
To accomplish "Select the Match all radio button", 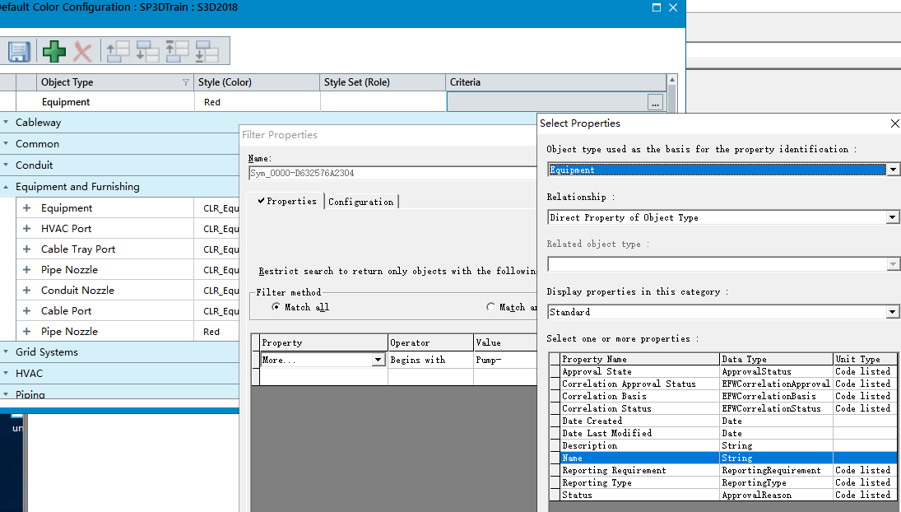I will pos(276,307).
